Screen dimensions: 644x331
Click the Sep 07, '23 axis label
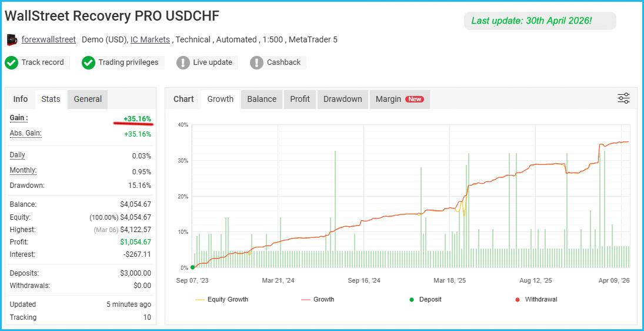pyautogui.click(x=193, y=280)
